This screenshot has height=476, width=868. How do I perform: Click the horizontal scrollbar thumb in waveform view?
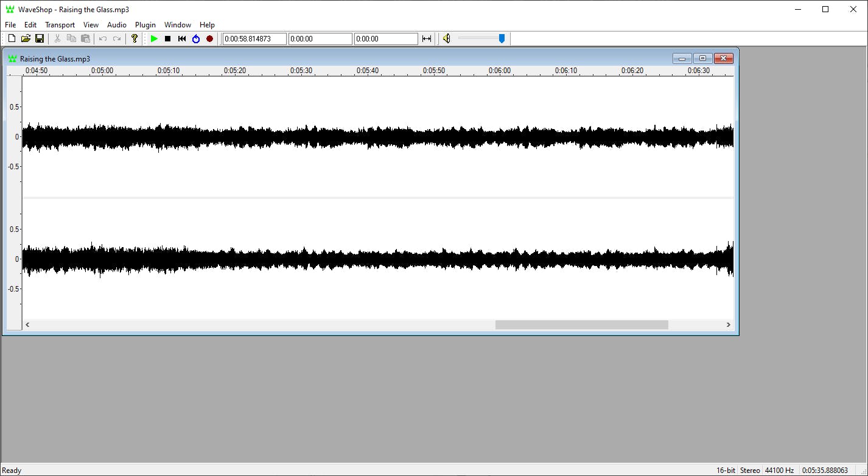click(x=582, y=325)
